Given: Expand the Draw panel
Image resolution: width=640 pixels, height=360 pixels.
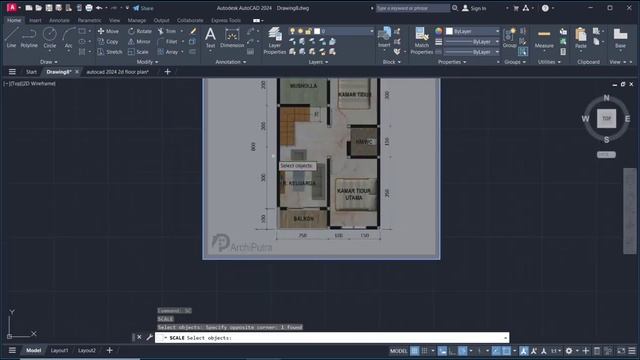Looking at the screenshot, I should click(49, 62).
